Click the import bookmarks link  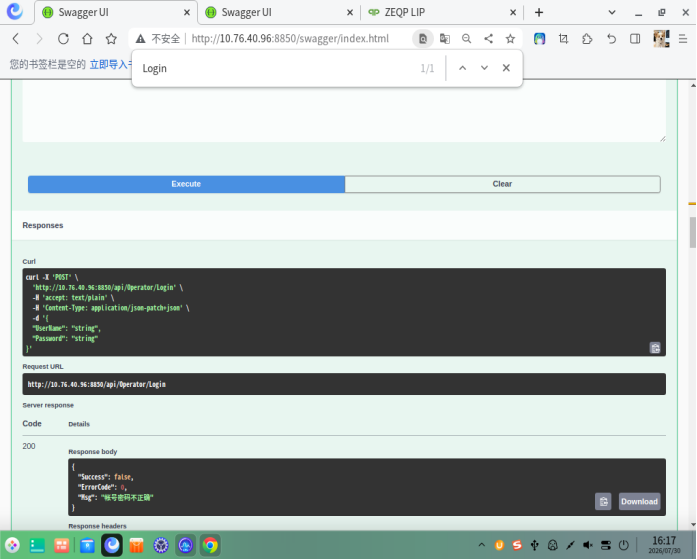(x=111, y=64)
